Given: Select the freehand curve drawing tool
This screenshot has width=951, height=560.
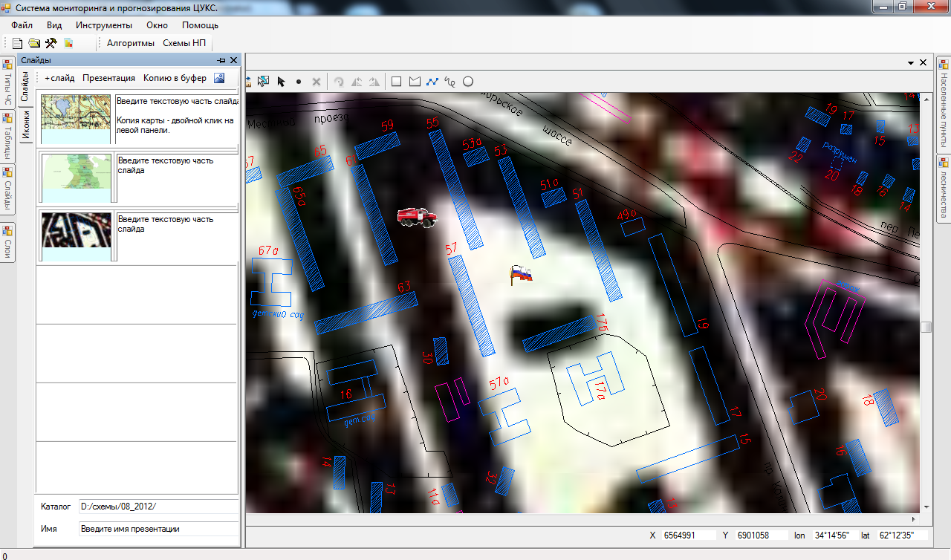Looking at the screenshot, I should pyautogui.click(x=450, y=82).
